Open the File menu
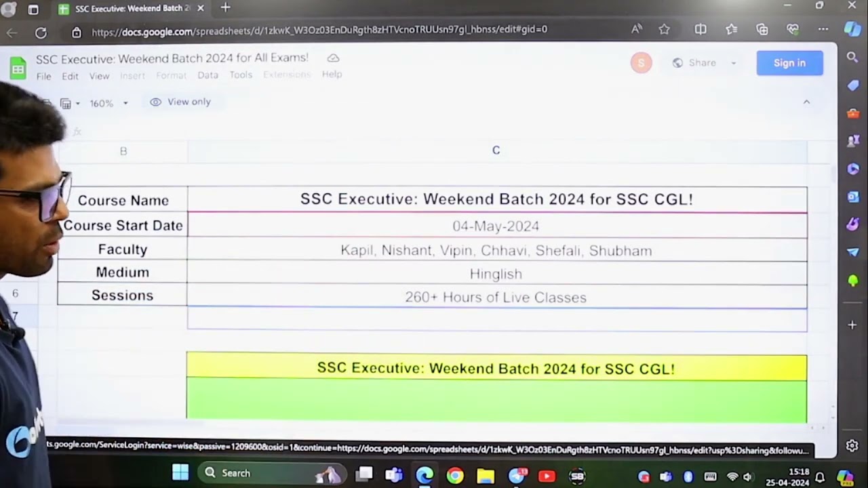868x488 pixels. click(x=43, y=76)
